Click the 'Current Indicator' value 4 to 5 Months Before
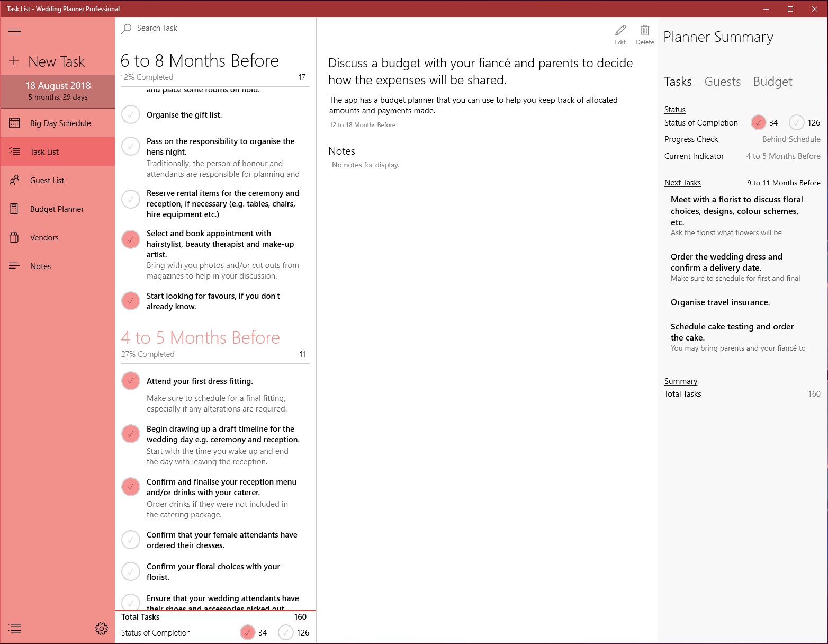 pyautogui.click(x=783, y=156)
